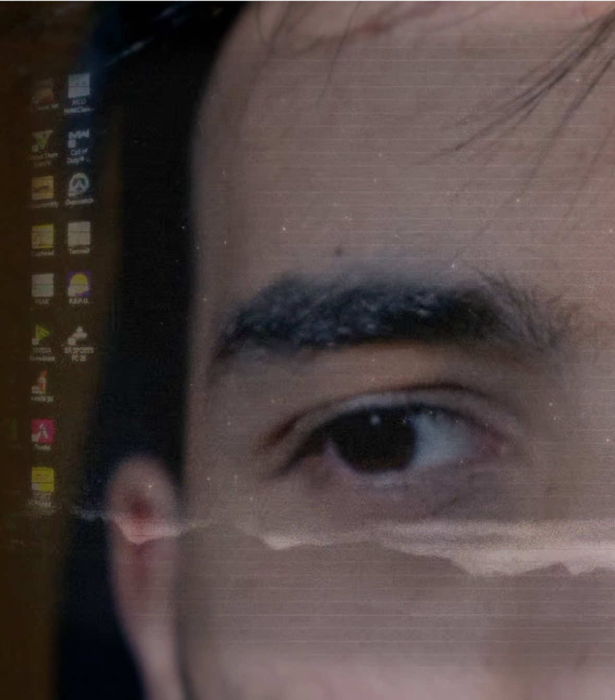Viewport: 615px width, 700px height.
Task: Open the R.E.P.O. desktop shortcut
Action: pos(79,287)
